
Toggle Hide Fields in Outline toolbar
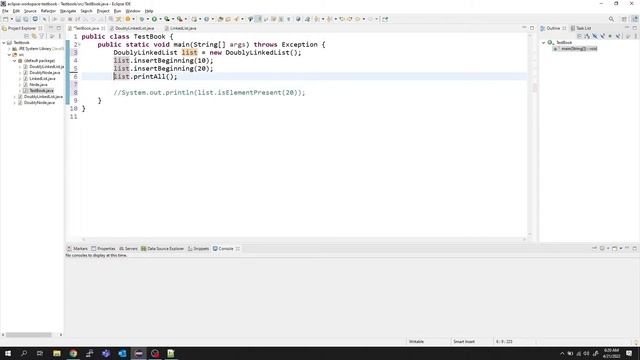[x=595, y=36]
